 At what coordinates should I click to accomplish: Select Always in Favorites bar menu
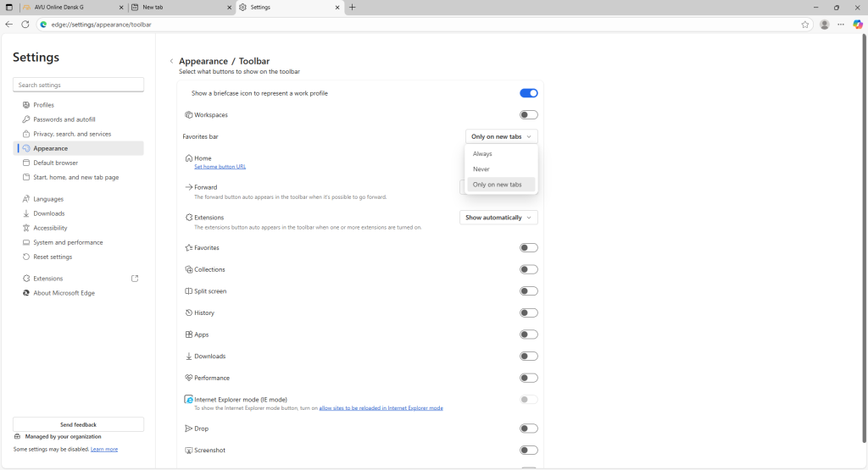(x=482, y=154)
